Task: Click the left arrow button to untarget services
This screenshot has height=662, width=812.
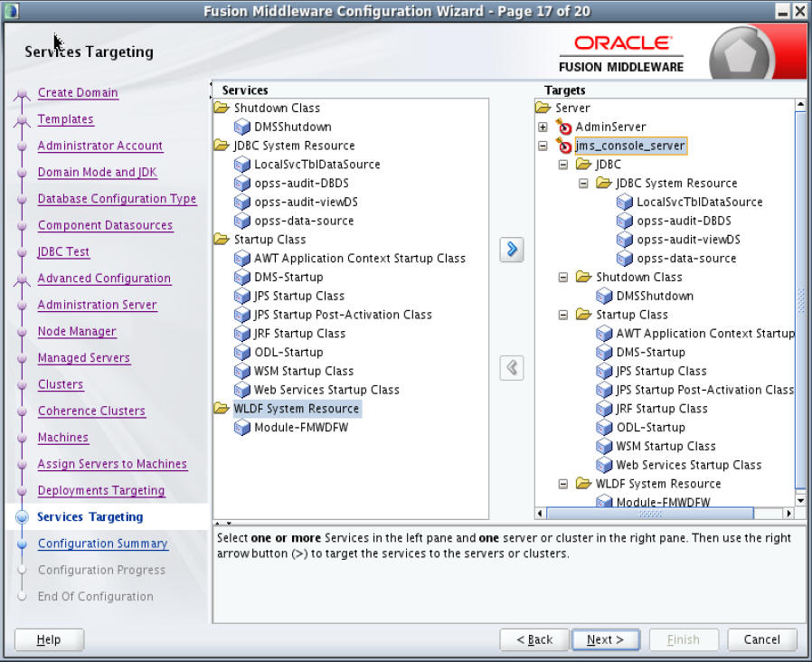Action: pos(512,368)
